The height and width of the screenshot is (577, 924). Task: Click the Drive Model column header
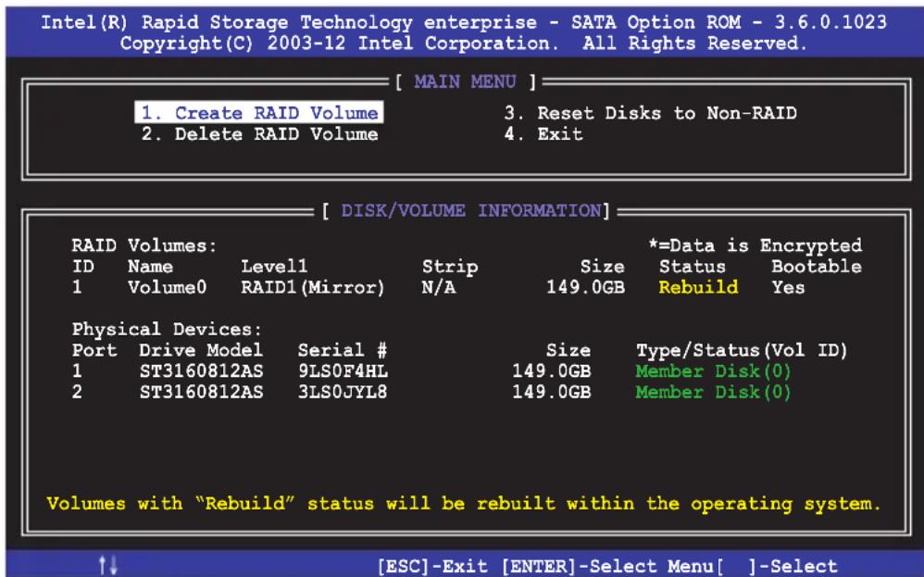click(200, 350)
